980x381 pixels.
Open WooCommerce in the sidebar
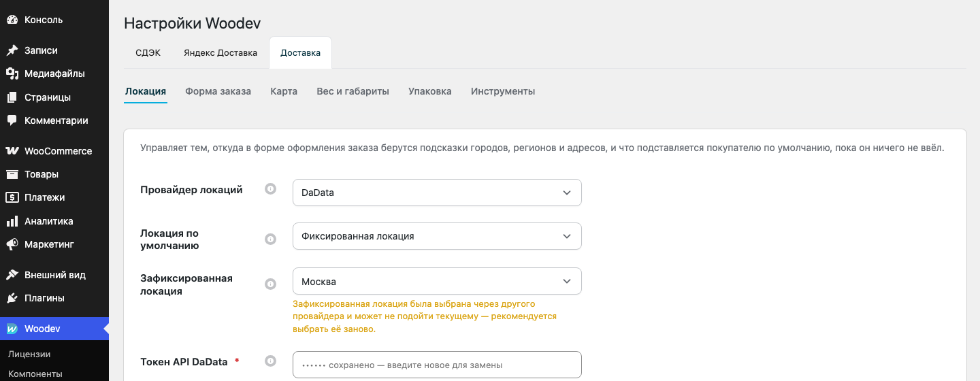54,151
